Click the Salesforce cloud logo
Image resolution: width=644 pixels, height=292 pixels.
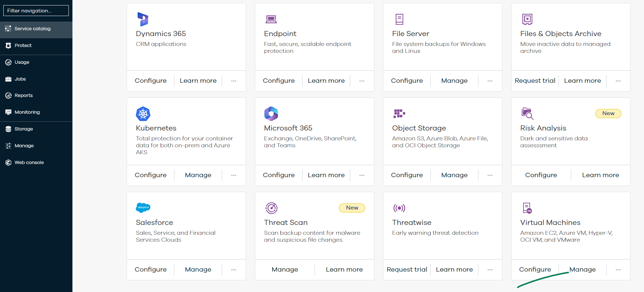pyautogui.click(x=143, y=208)
